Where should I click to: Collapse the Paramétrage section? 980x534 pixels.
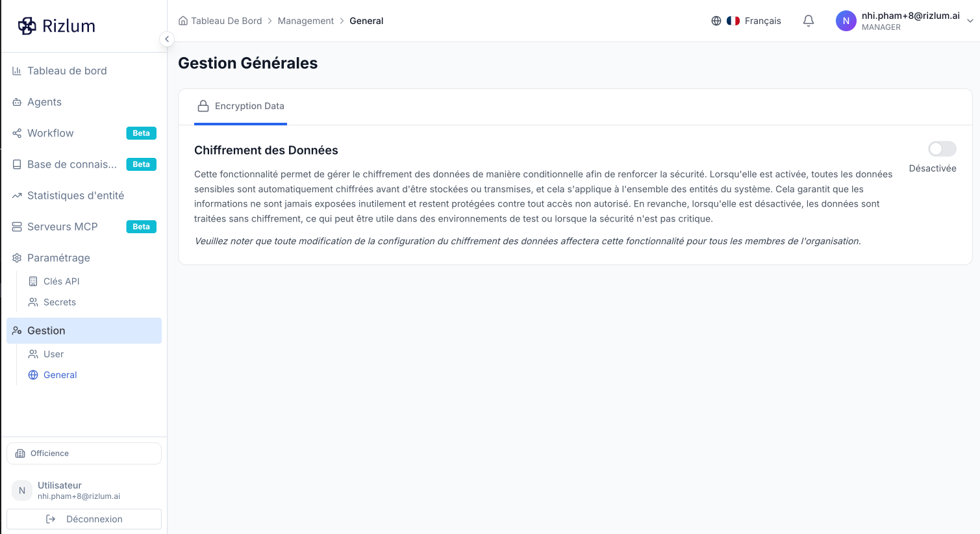tap(84, 258)
